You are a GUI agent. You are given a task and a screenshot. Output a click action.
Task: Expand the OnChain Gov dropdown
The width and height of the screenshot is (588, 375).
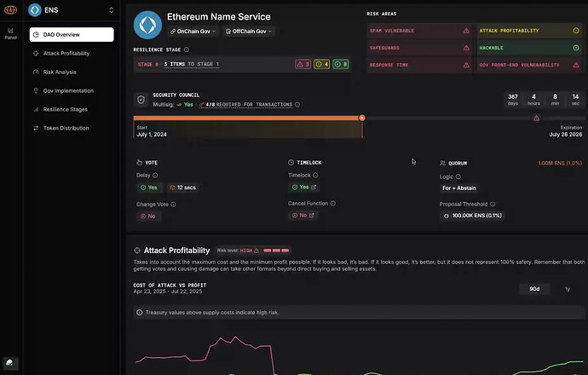click(x=193, y=32)
